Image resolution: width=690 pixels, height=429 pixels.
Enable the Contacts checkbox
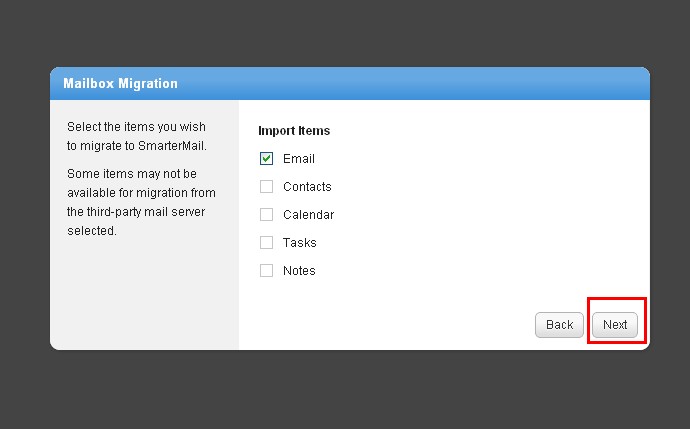[267, 186]
